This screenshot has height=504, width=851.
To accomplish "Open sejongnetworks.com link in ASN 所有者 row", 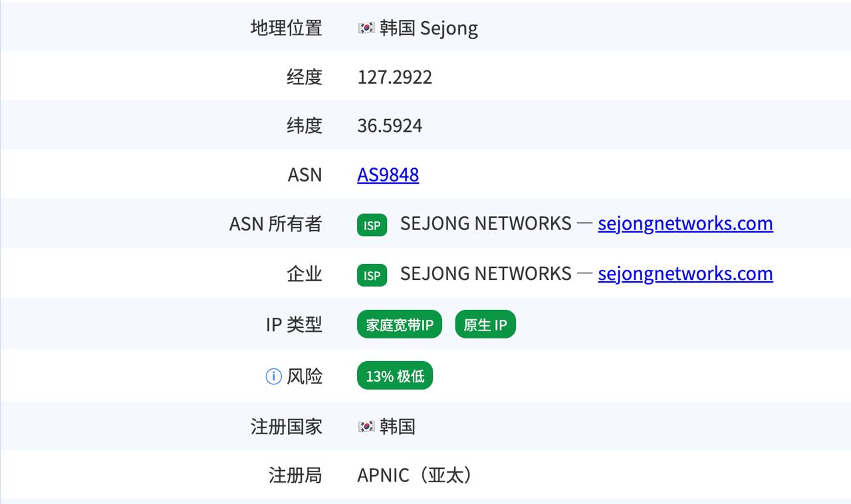I will click(x=685, y=223).
